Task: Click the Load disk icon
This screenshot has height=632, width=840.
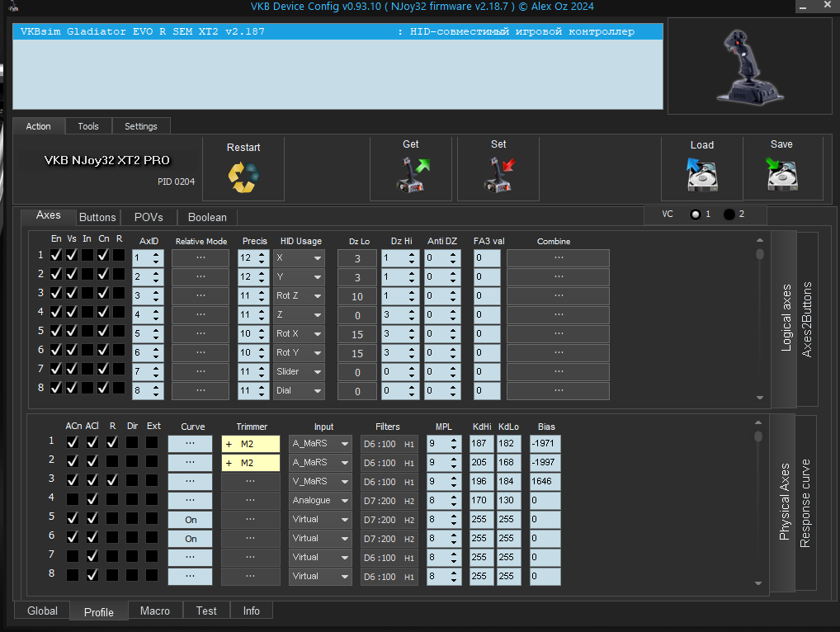Action: (701, 175)
